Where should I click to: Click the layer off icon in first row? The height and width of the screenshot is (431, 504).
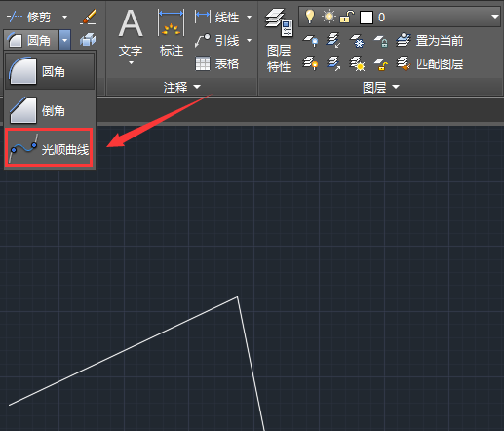(x=310, y=41)
